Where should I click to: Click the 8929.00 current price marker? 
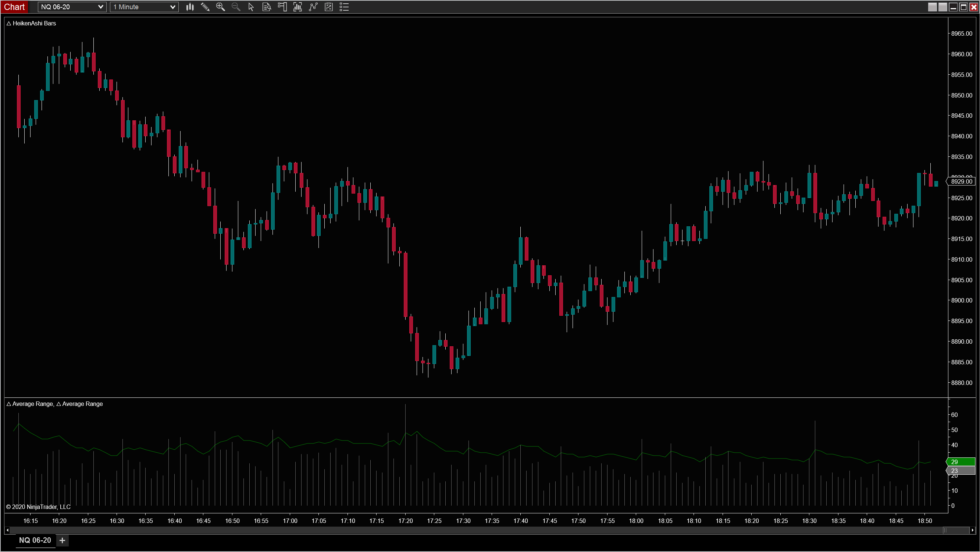coord(961,181)
